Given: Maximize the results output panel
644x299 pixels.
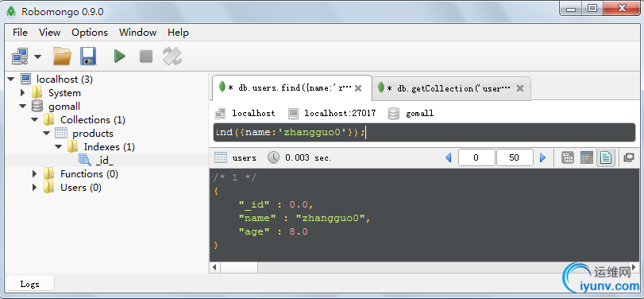Looking at the screenshot, I should (628, 157).
